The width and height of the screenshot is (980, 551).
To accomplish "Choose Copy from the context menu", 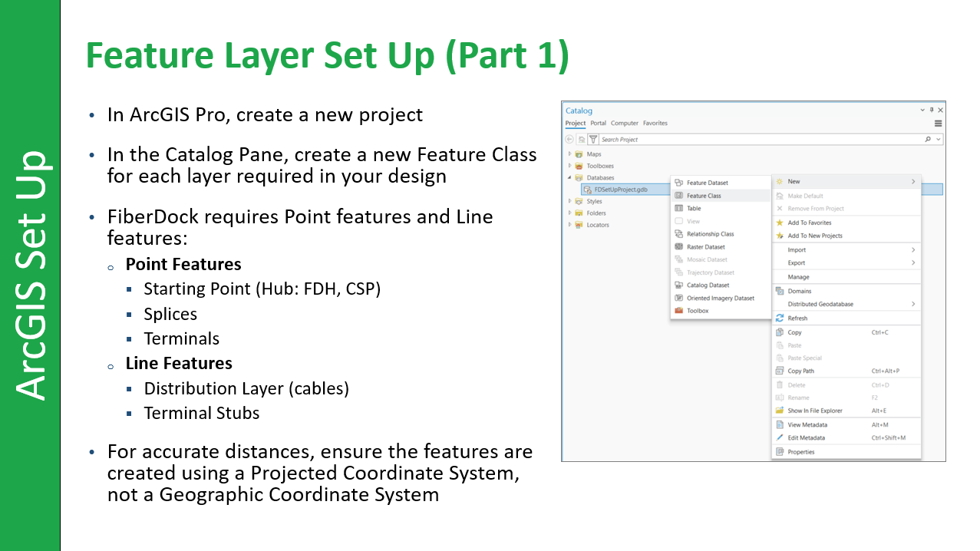I will click(846, 332).
